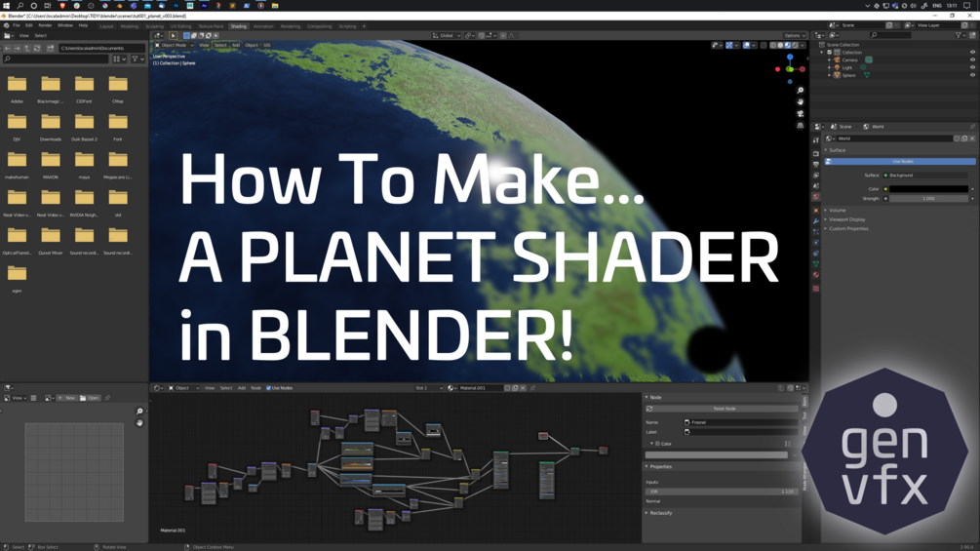980x551 pixels.
Task: Open file browser filter dropdown
Action: click(137, 59)
